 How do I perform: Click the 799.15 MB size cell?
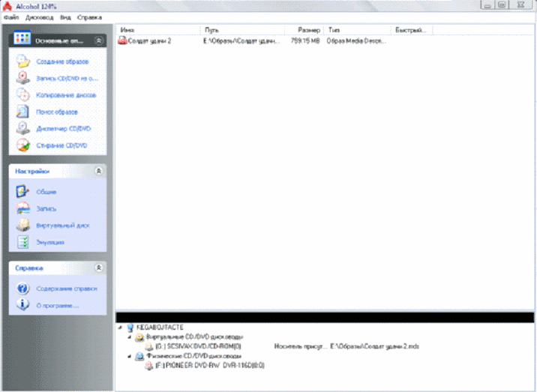pos(305,41)
